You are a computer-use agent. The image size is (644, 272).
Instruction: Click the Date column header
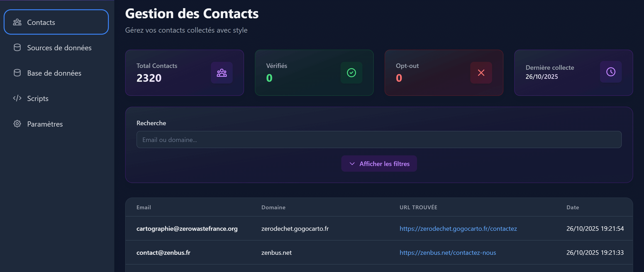click(573, 207)
